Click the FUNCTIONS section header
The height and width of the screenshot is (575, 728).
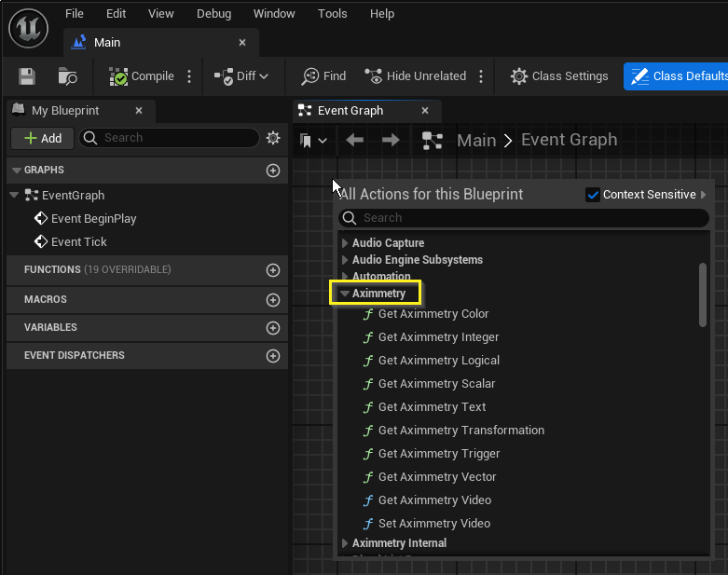[x=146, y=269]
